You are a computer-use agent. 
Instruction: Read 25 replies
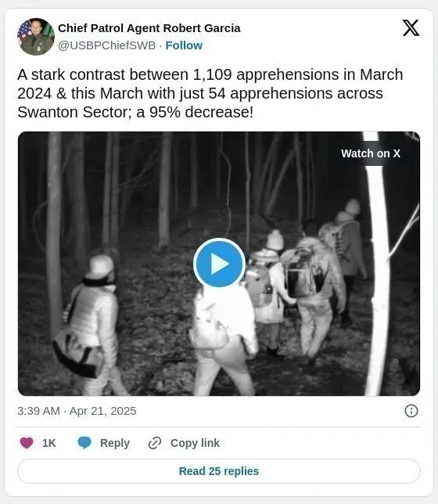219,471
